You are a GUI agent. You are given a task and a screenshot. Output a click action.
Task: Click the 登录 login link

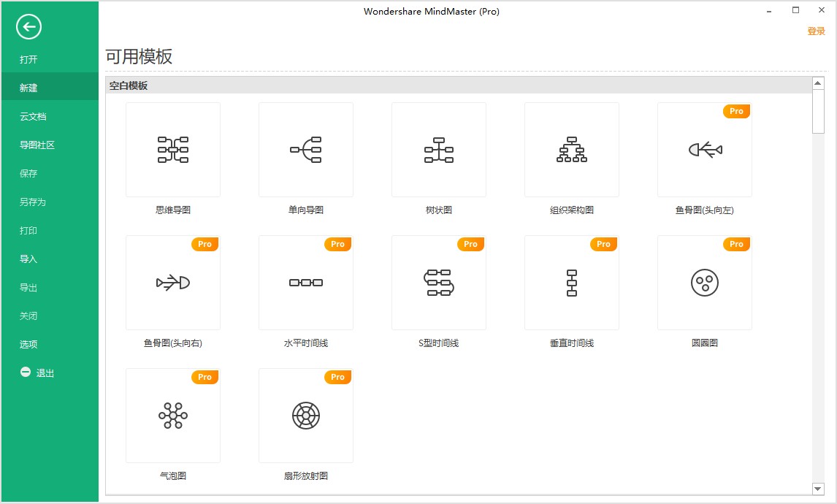pyautogui.click(x=816, y=31)
